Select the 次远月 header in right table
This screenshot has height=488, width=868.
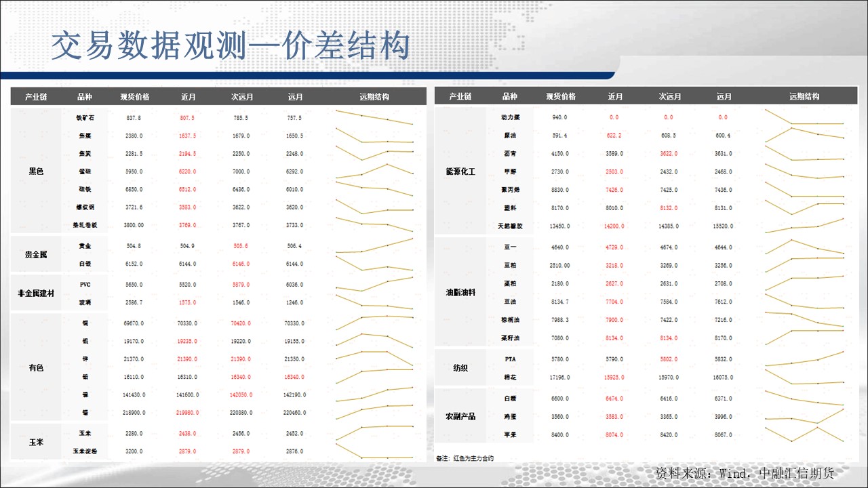tap(669, 97)
